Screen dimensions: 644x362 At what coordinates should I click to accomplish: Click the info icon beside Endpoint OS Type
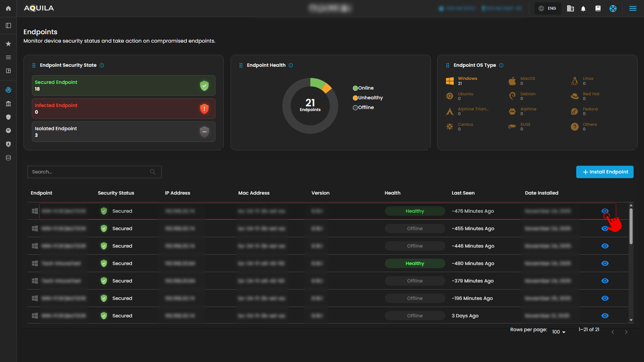click(x=501, y=65)
